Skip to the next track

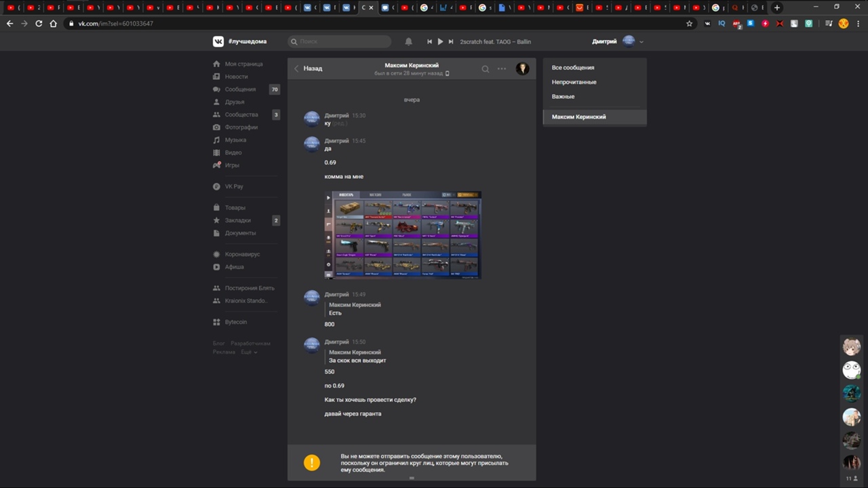(451, 41)
